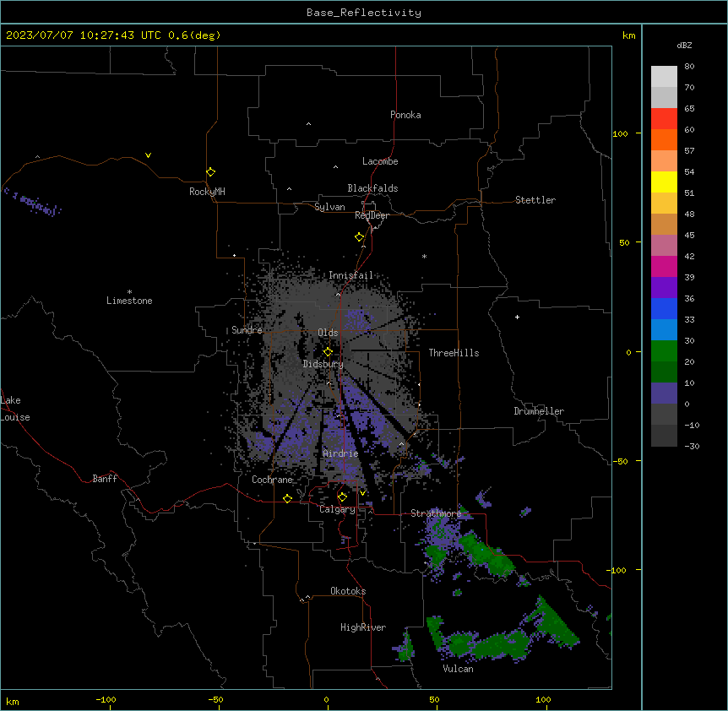Screen dimensions: 728x711
Task: Click the yellow station marker south of RedDeer
Action: (x=359, y=237)
